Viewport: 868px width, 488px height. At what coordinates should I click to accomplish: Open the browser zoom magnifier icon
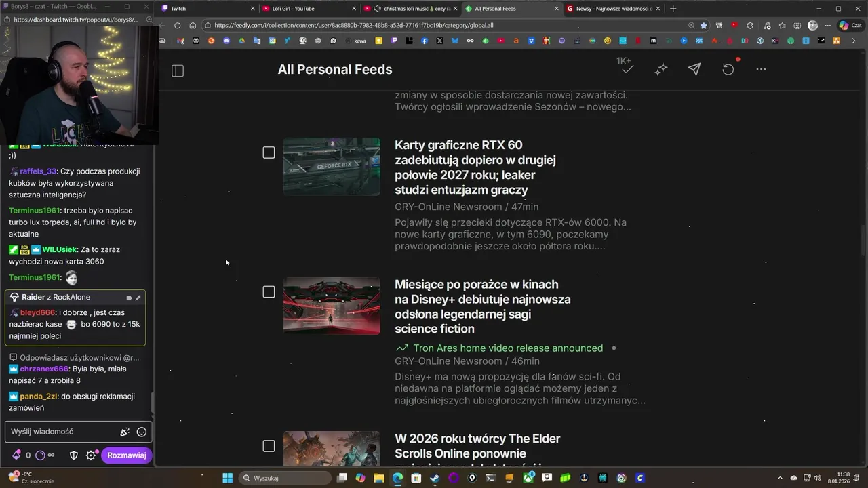(691, 26)
